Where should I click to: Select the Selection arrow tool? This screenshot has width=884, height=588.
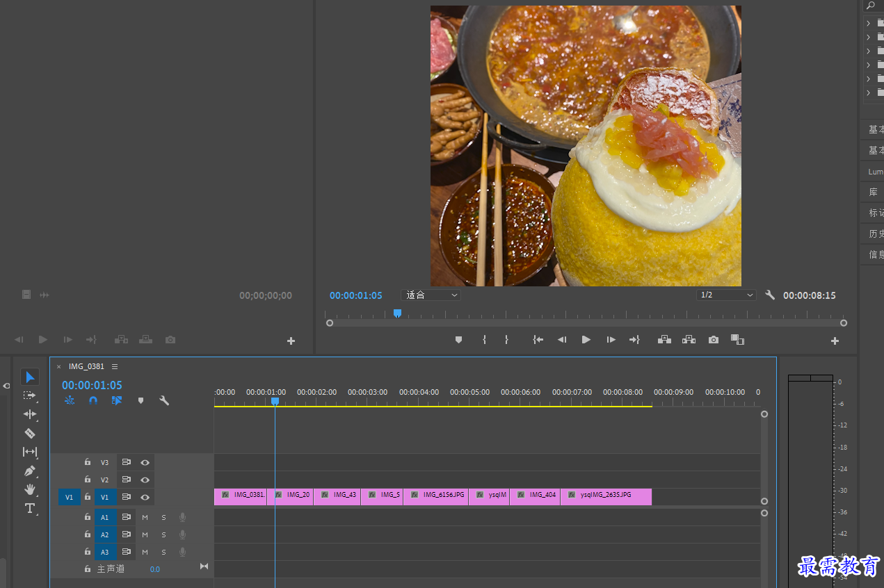tap(30, 377)
